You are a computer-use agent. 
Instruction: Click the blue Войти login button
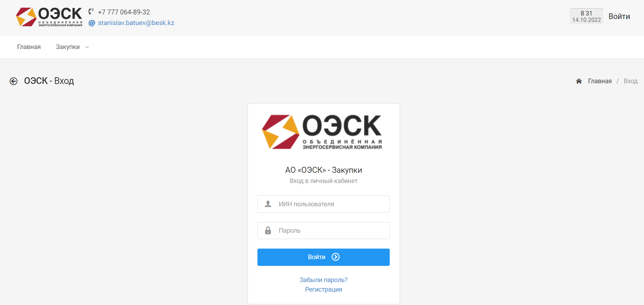tap(323, 257)
